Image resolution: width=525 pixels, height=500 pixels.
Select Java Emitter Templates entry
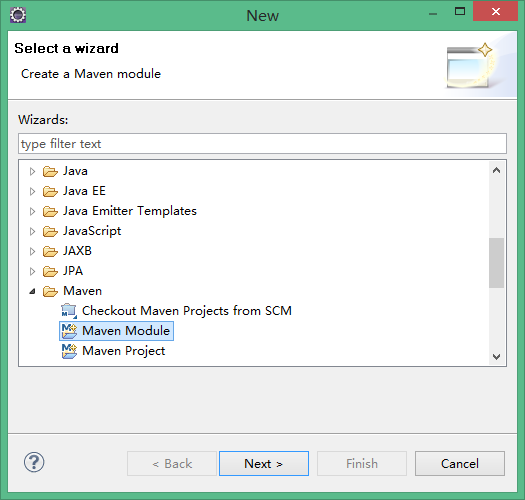click(x=130, y=211)
